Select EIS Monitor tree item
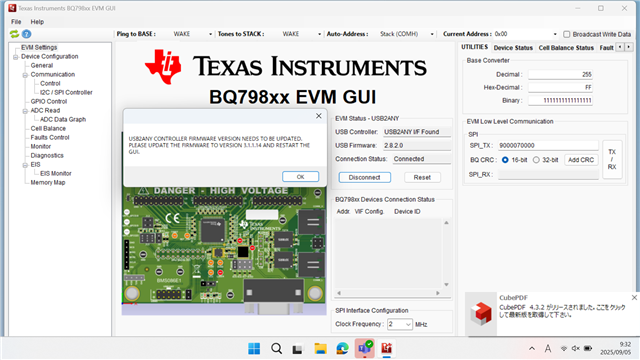 (x=56, y=173)
